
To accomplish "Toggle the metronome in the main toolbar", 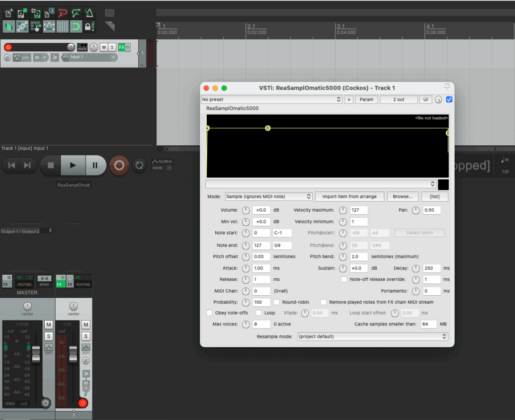I will pos(90,14).
